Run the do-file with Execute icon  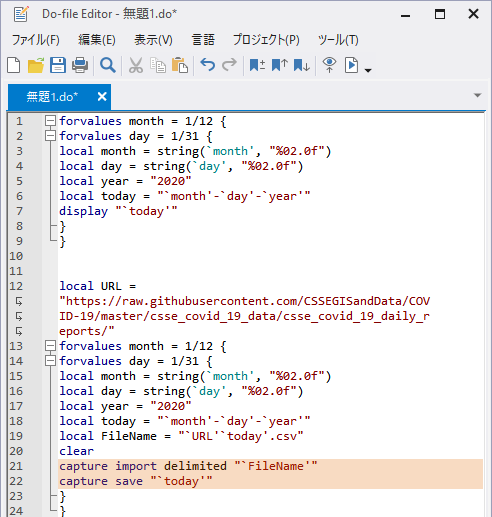(x=352, y=65)
